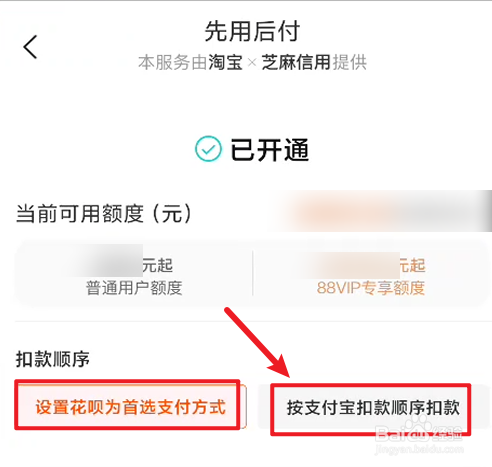
Task: Click the 本服务由 subtitle text
Action: coord(172,62)
